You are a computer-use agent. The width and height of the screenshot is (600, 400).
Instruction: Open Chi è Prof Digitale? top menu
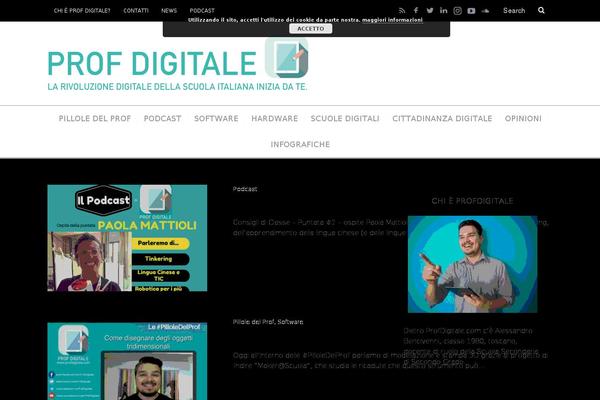click(82, 11)
